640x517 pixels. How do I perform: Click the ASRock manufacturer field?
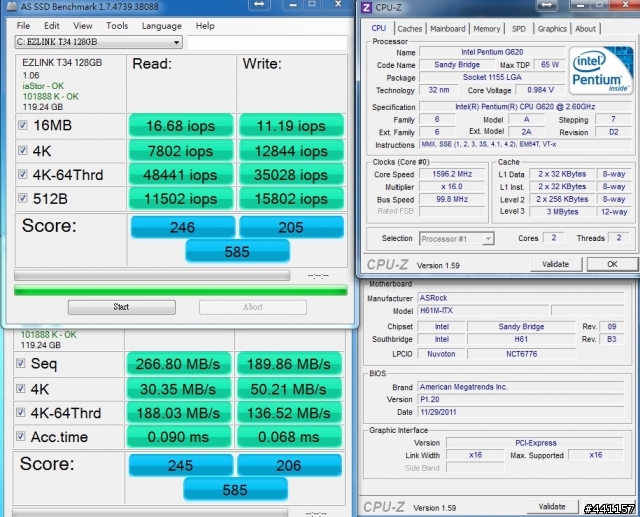coord(520,298)
